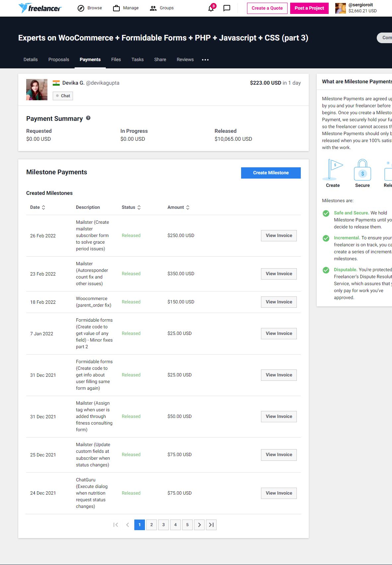Select current pagination page 1
The width and height of the screenshot is (392, 565).
[x=140, y=525]
